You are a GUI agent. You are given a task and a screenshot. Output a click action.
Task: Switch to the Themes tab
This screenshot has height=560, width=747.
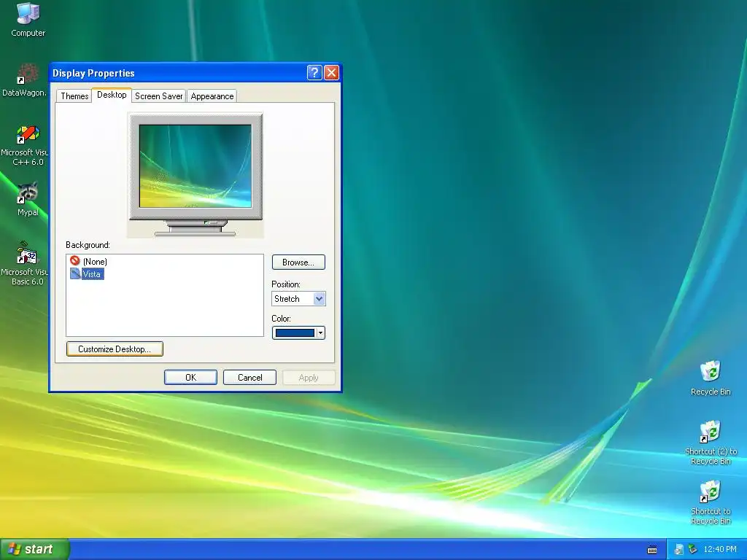[x=74, y=96]
